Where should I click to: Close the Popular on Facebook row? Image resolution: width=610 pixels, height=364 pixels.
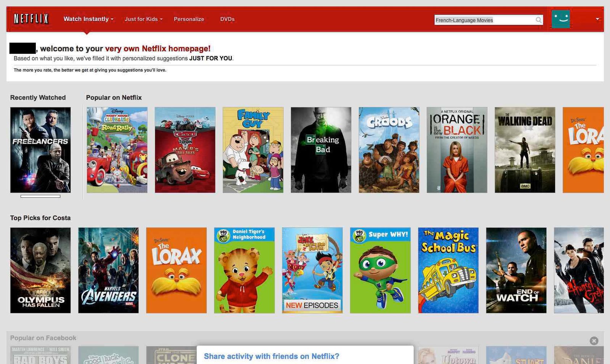(x=594, y=341)
